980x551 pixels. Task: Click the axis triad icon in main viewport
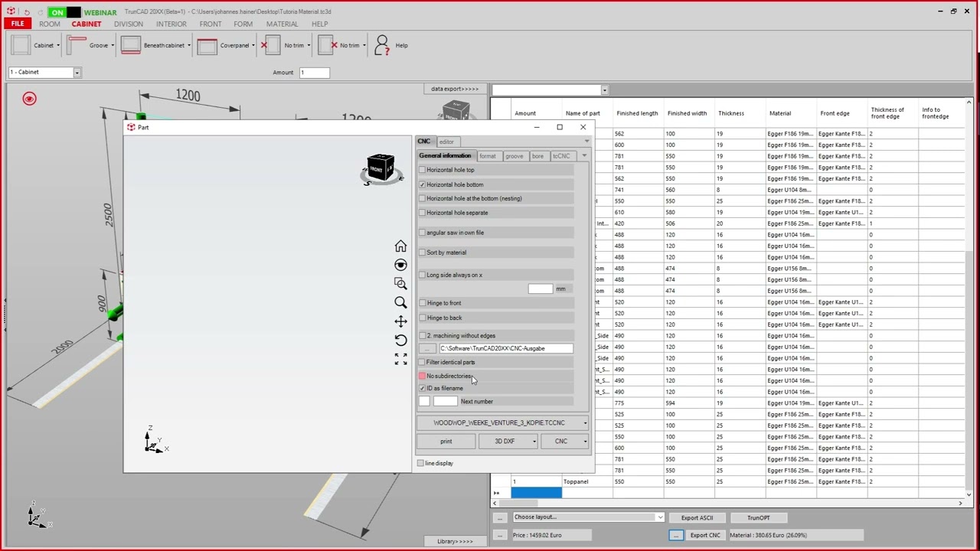pos(37,517)
